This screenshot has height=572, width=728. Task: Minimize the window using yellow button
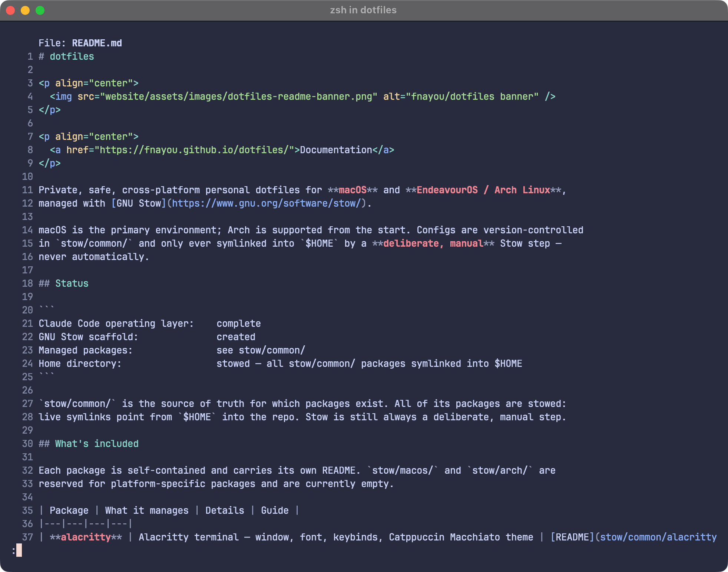25,10
